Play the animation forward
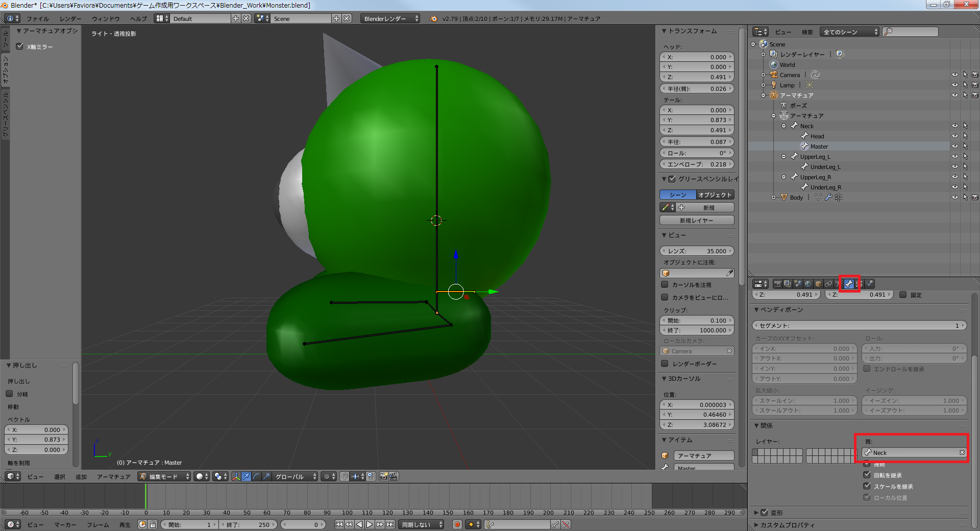The height and width of the screenshot is (531, 980). pos(370,524)
